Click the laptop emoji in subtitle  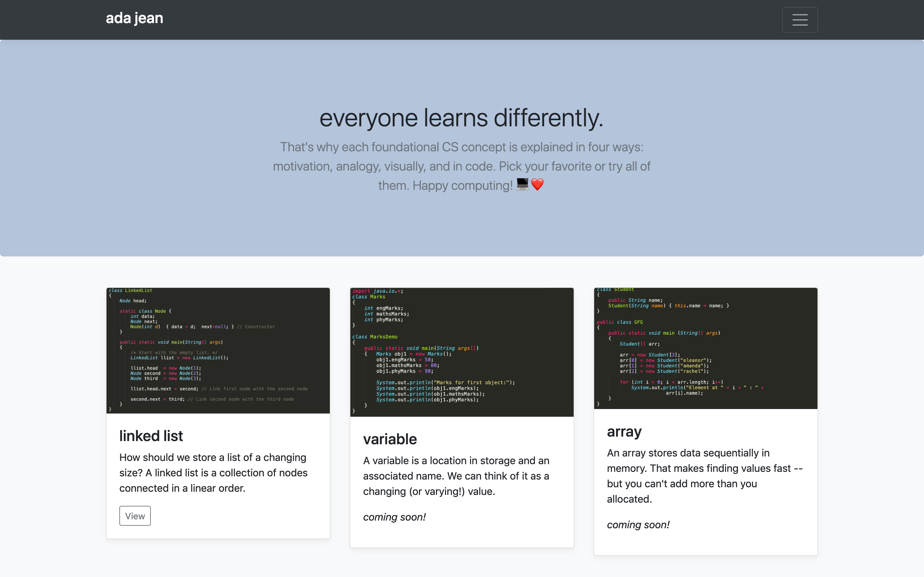click(522, 184)
